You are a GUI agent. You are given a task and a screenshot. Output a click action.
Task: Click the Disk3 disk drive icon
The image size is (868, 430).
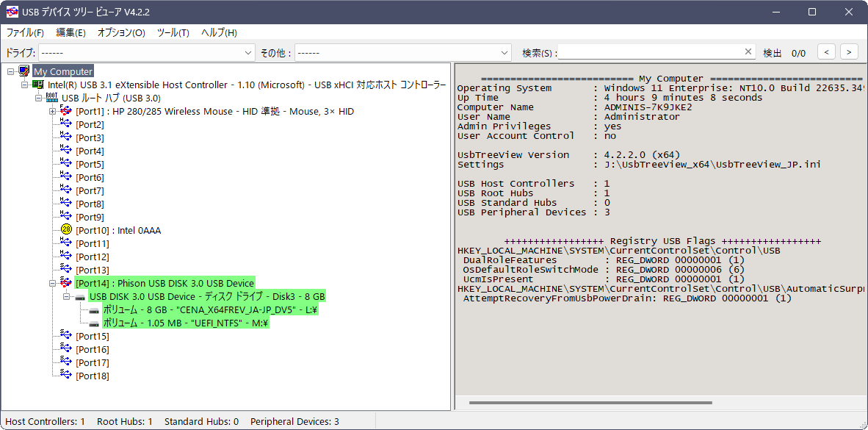80,297
